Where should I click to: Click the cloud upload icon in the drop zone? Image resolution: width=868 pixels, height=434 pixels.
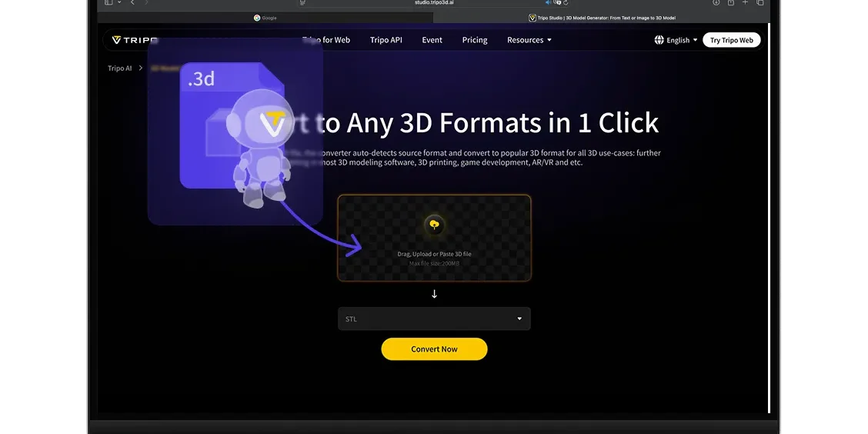pyautogui.click(x=435, y=224)
